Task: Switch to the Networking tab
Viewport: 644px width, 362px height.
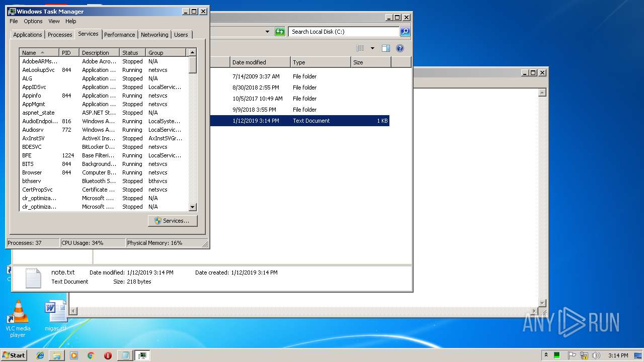Action: [x=154, y=35]
